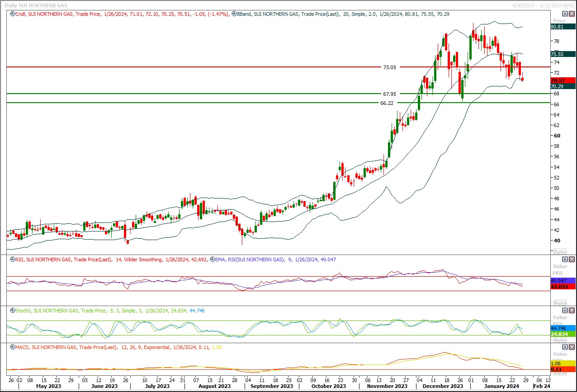Screen dimensions: 577x392
Task: Maximize the RSI indicator panel
Action: 564,259
